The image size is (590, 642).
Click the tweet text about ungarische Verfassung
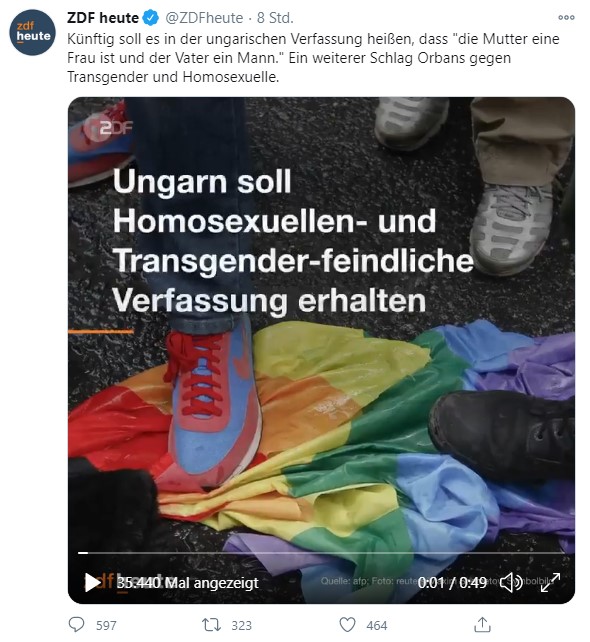click(313, 58)
